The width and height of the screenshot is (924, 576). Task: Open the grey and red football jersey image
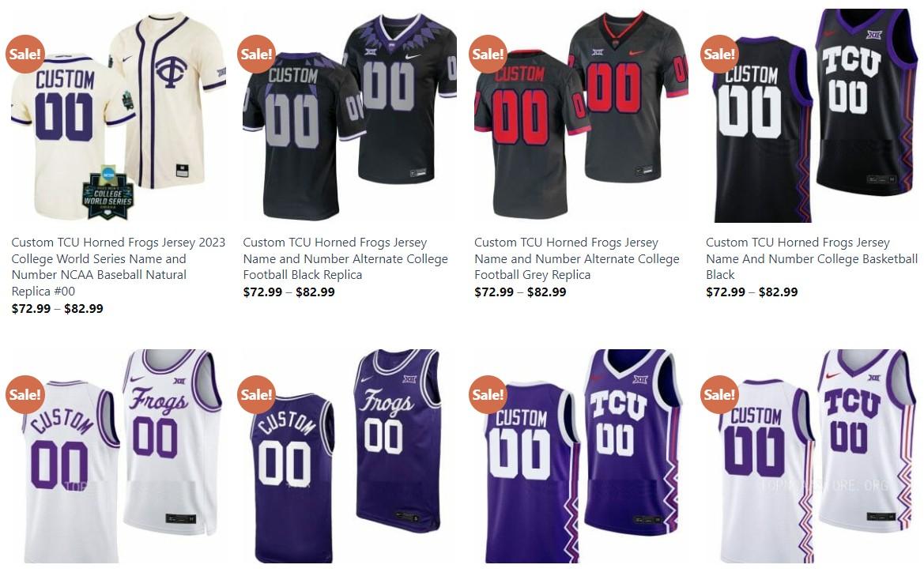click(582, 115)
